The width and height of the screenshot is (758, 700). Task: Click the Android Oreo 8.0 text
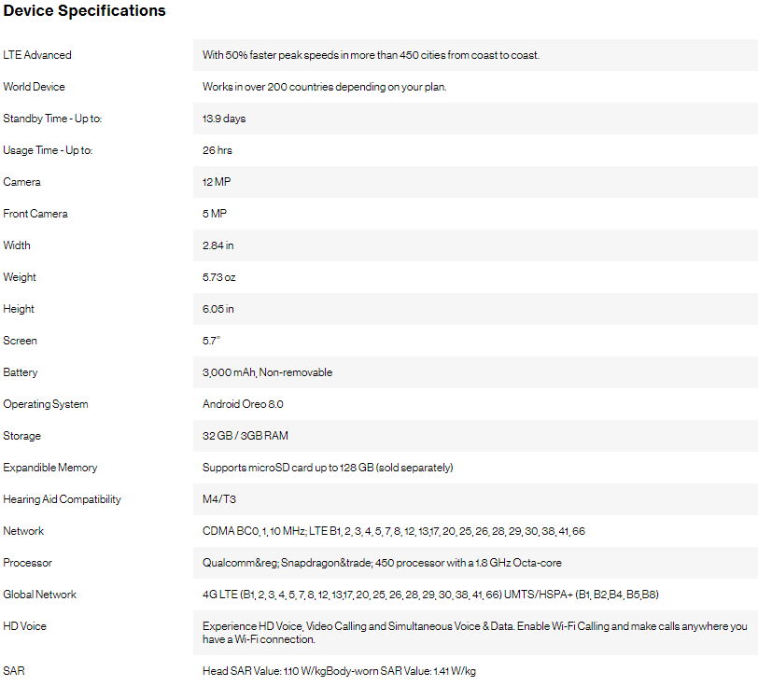pyautogui.click(x=243, y=404)
